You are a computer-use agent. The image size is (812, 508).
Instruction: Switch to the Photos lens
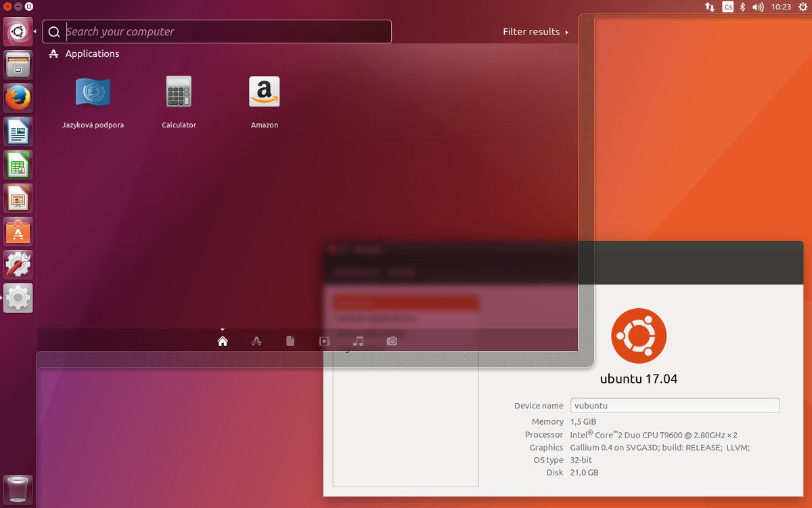392,341
